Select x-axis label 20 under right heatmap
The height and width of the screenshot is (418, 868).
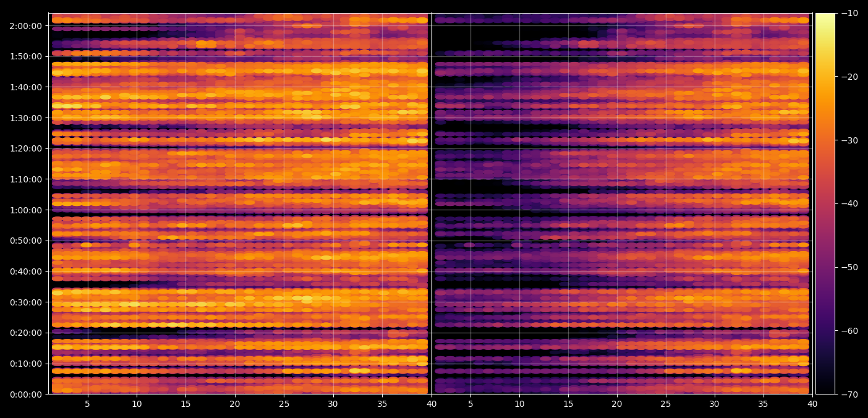(x=617, y=404)
